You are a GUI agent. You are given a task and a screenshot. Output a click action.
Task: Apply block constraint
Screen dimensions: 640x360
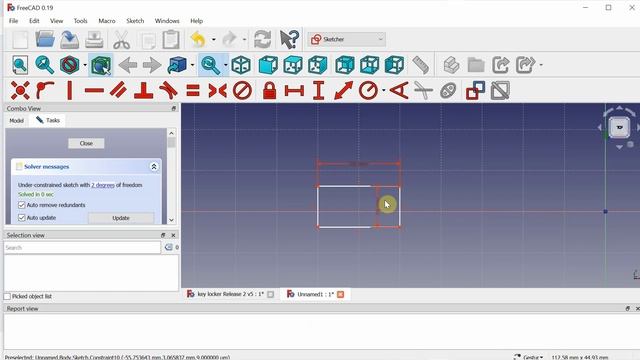[x=242, y=90]
